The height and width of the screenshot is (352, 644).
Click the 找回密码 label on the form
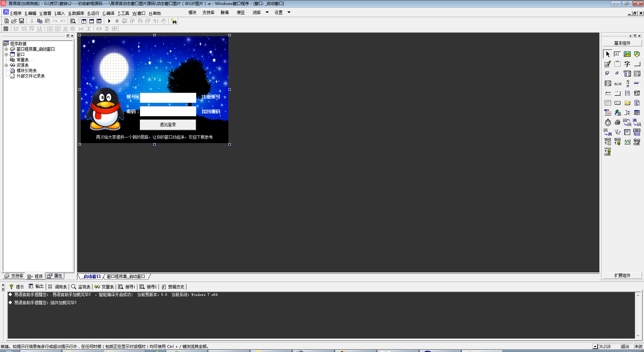(x=211, y=112)
